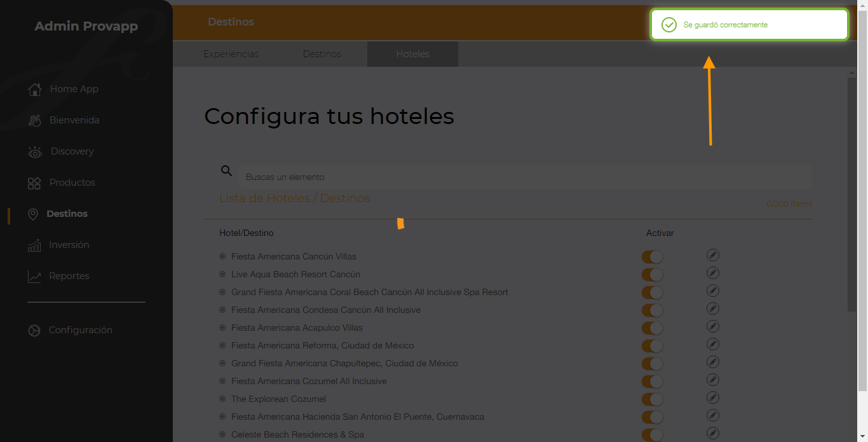Click the Destinos sidebar label
This screenshot has height=442, width=868.
(67, 214)
